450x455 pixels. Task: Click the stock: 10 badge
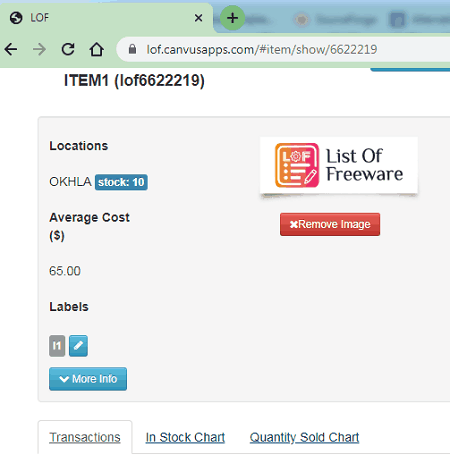tap(121, 182)
